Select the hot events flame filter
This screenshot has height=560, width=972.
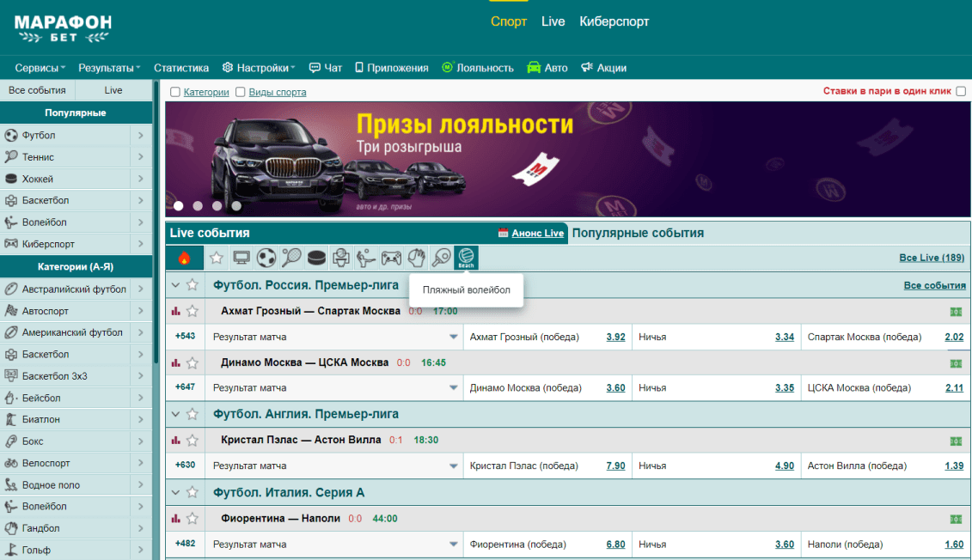pos(184,258)
